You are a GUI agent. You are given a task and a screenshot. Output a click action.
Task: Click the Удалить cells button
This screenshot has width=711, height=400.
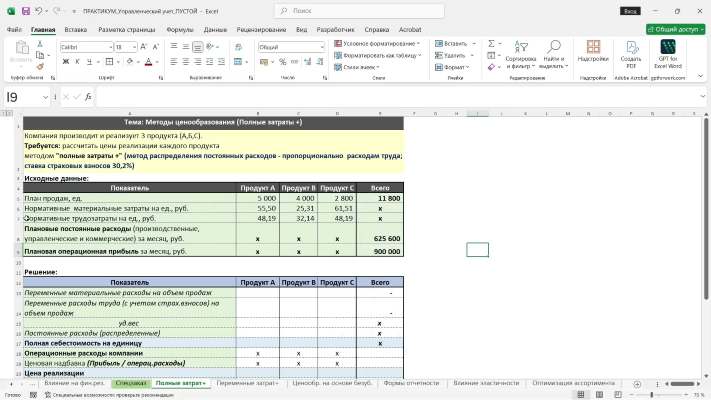pyautogui.click(x=454, y=55)
